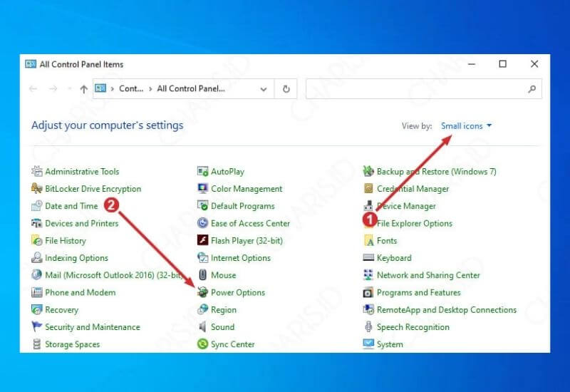Click the Power Options icon
570x392 pixels.
[203, 293]
